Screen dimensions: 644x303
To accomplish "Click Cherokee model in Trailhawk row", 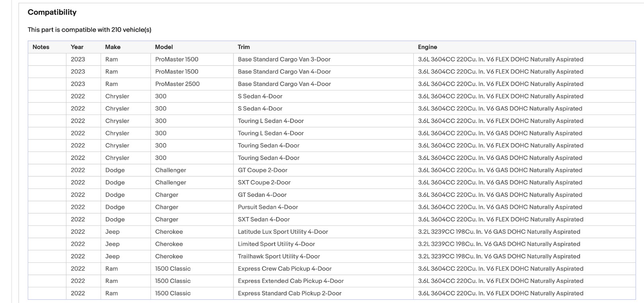I will pos(192,256).
